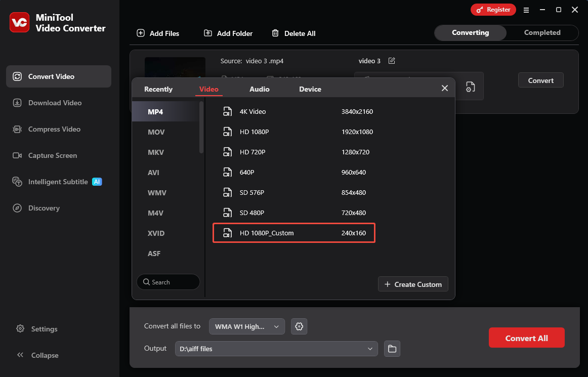This screenshot has width=588, height=377.
Task: Delete all tasks with Delete All icon
Action: click(276, 33)
